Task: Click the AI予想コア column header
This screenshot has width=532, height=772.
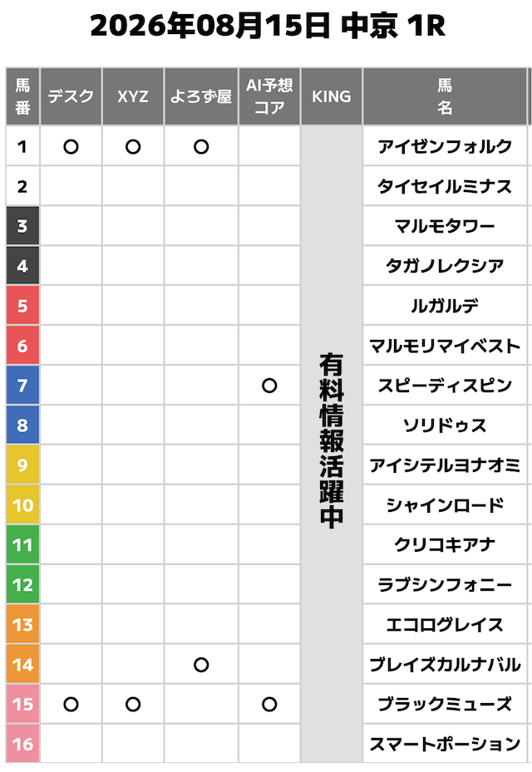Action: click(269, 96)
